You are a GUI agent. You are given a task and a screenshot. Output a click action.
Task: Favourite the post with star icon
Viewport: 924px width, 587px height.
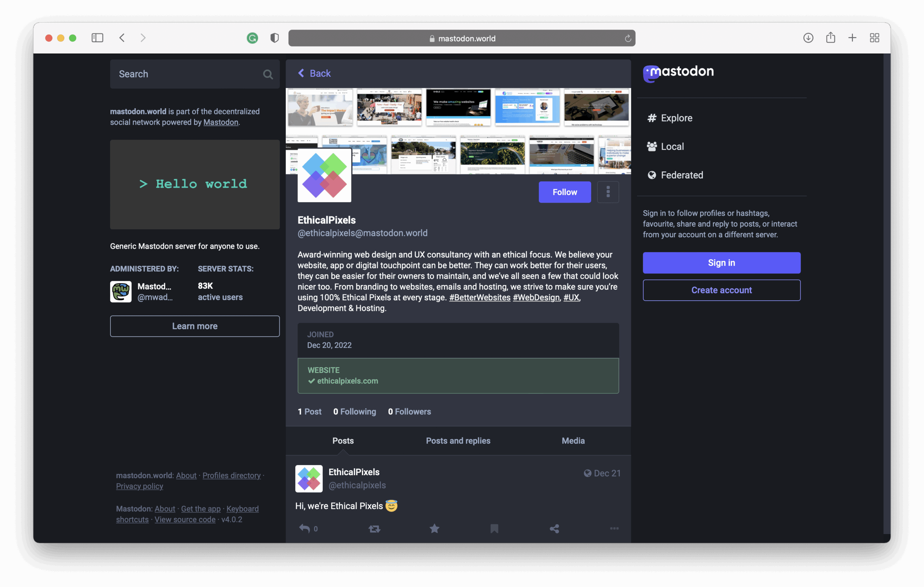click(434, 528)
